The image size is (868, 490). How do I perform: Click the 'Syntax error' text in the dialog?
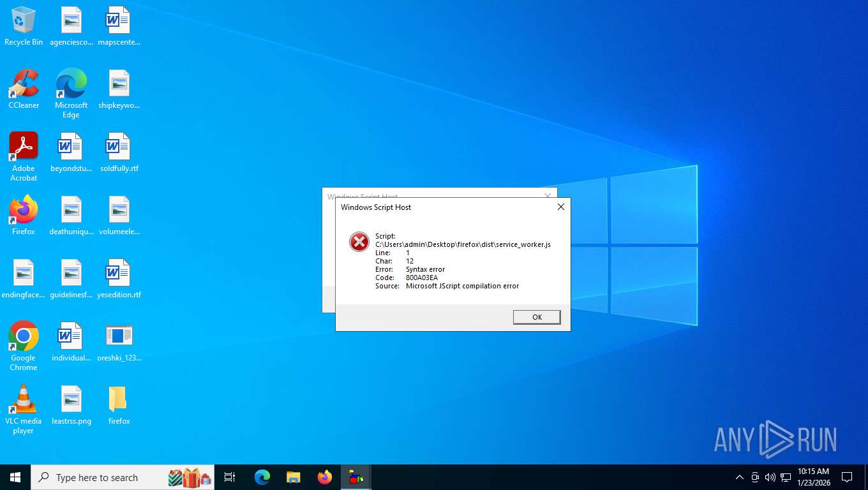[x=425, y=269]
